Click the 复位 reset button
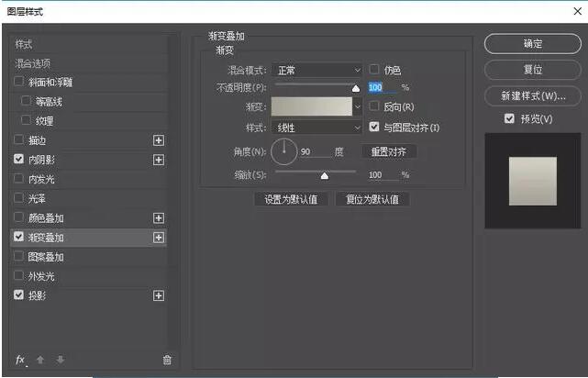The height and width of the screenshot is (378, 588). 533,70
